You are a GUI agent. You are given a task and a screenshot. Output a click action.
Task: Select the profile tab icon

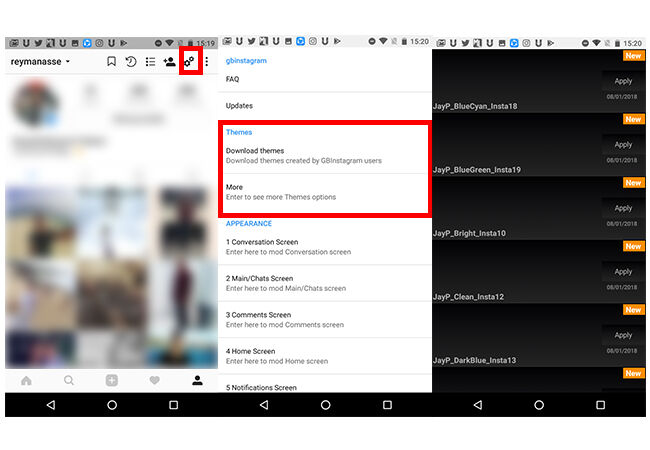coord(197,380)
